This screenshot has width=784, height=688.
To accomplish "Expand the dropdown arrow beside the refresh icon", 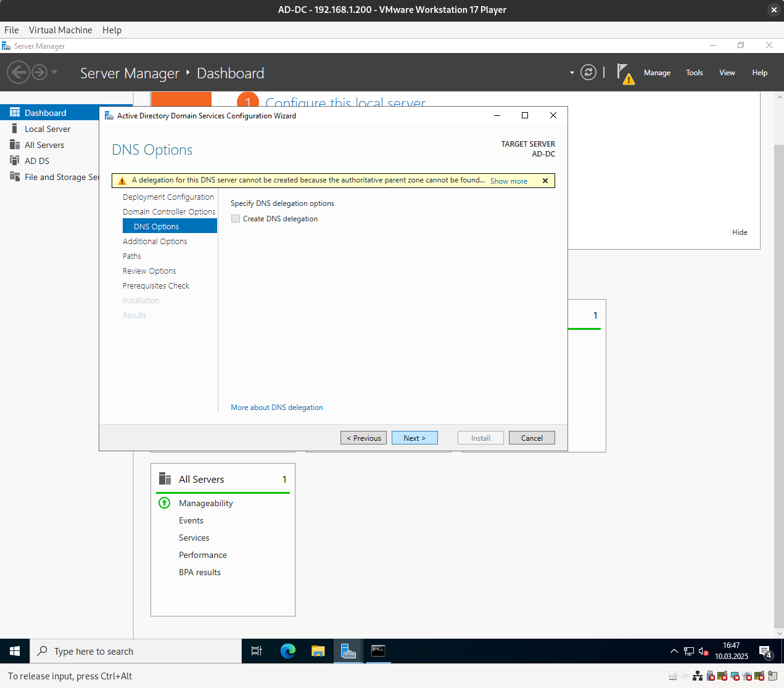I will pos(572,73).
